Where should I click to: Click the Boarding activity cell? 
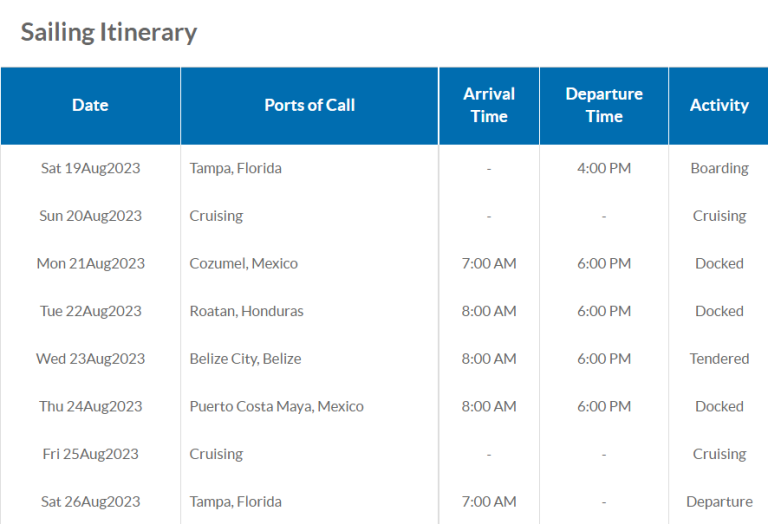tap(719, 168)
